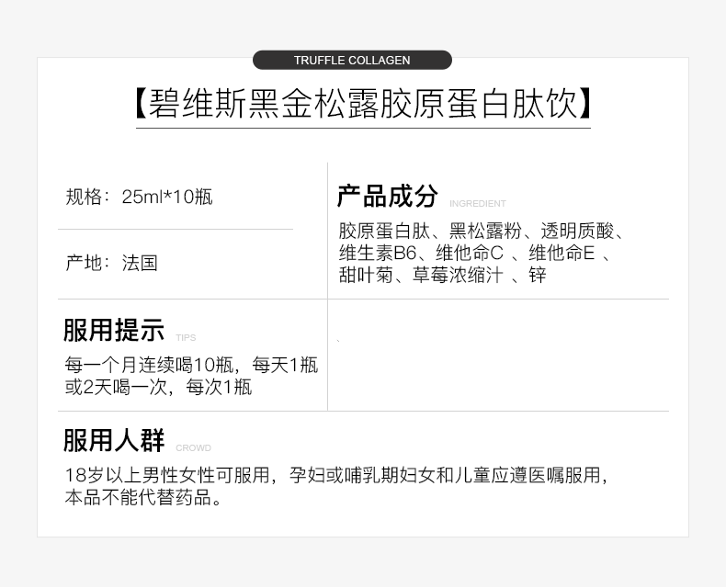
Task: Click the line 每一个月连续喝10瓶
Action: pos(191,365)
